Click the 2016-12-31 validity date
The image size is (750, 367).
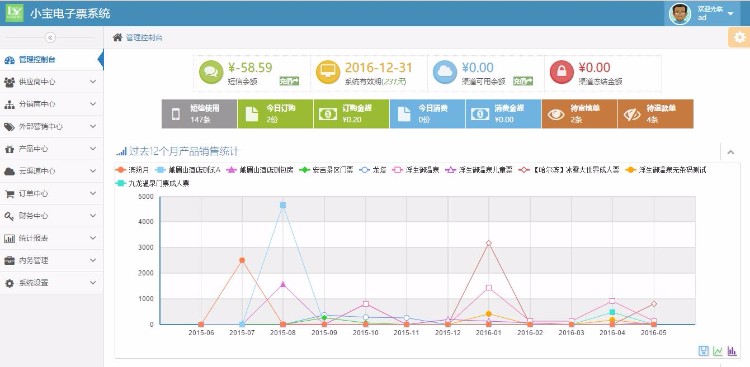coord(378,67)
